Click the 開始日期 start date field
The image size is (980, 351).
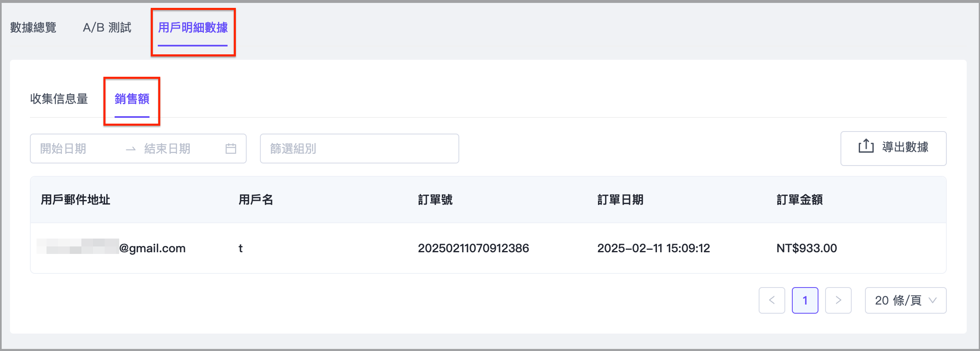[75, 149]
